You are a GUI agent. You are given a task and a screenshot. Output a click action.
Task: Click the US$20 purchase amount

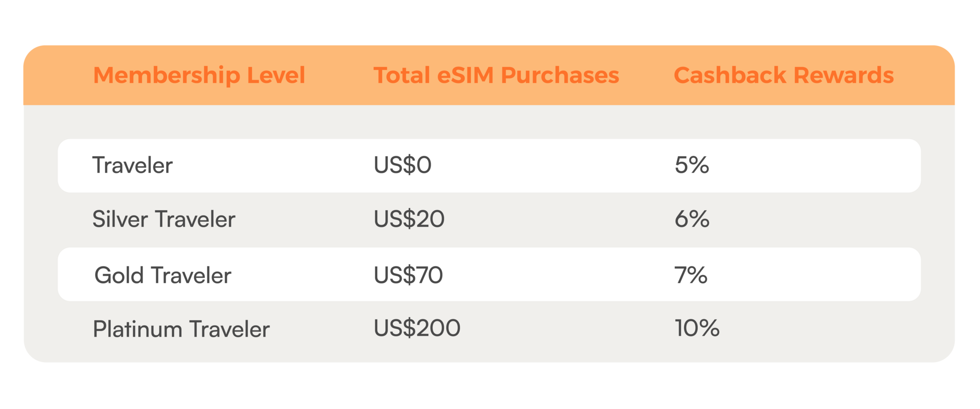pos(409,219)
